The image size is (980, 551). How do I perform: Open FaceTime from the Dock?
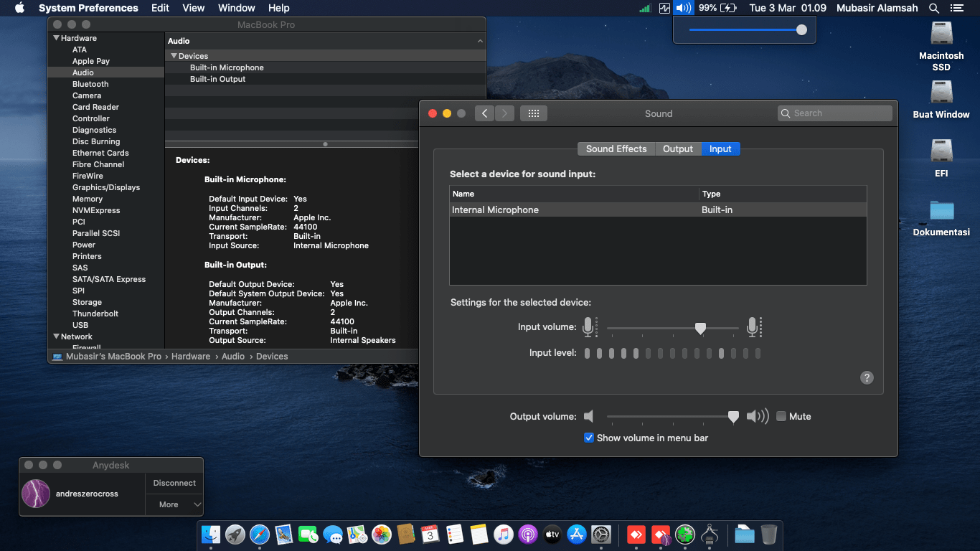pyautogui.click(x=308, y=534)
